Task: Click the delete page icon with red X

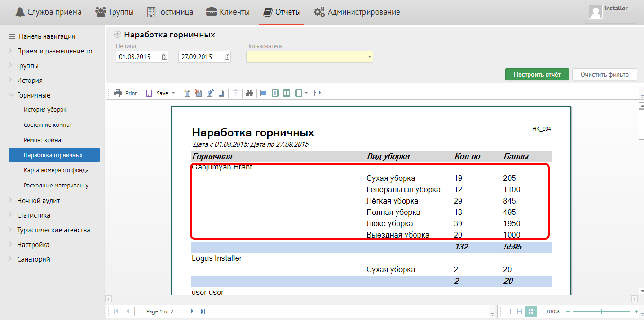Action: tap(199, 93)
